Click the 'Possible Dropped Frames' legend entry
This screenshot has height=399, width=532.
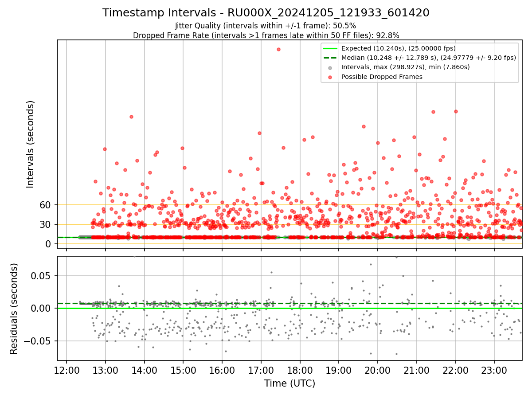point(382,77)
